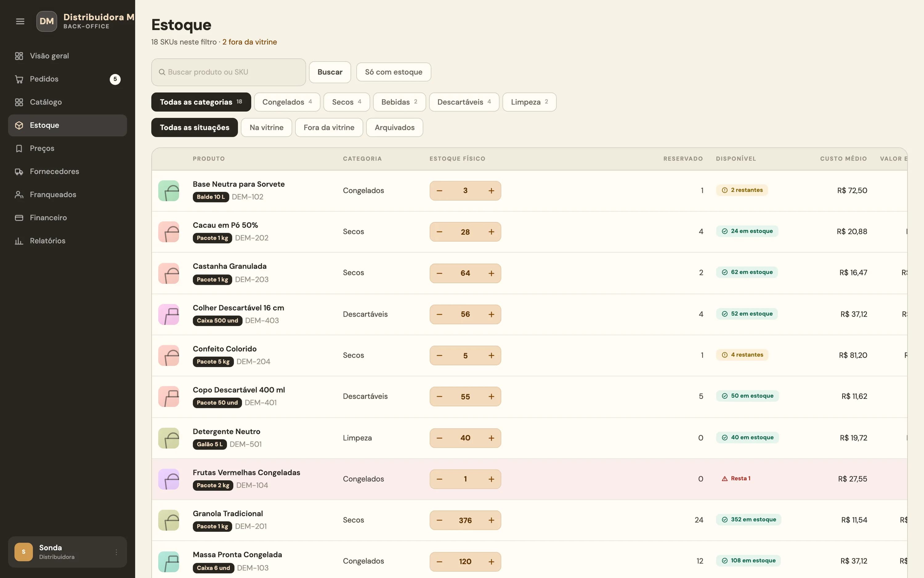Viewport: 924px width, 578px height.
Task: Click the Buscar button
Action: coord(330,72)
